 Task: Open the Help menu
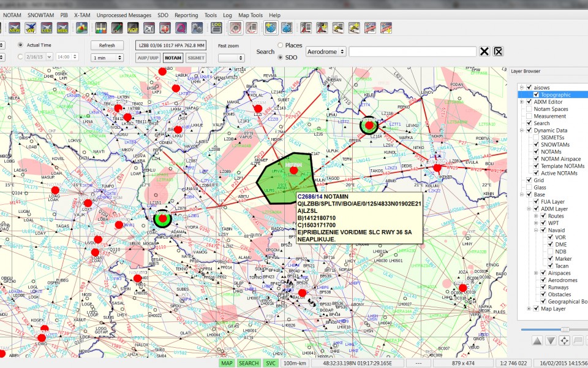[274, 15]
